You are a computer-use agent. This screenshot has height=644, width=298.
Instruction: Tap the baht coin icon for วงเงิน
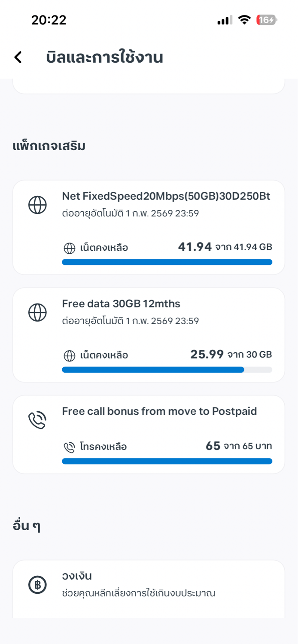(37, 585)
